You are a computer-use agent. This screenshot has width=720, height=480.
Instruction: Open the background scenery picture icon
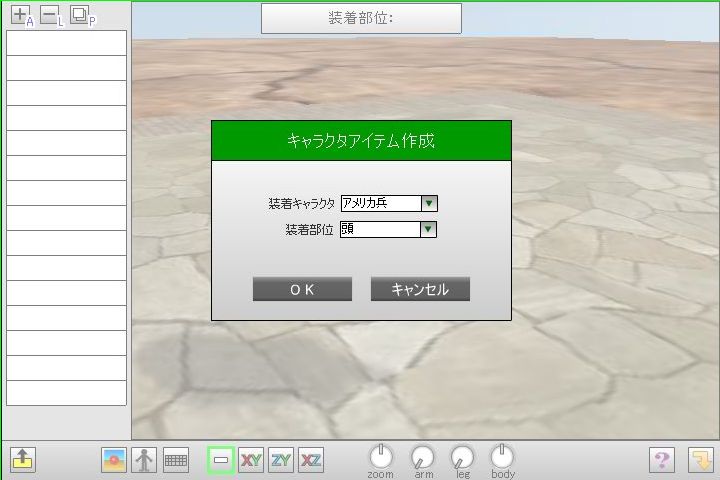pyautogui.click(x=114, y=460)
